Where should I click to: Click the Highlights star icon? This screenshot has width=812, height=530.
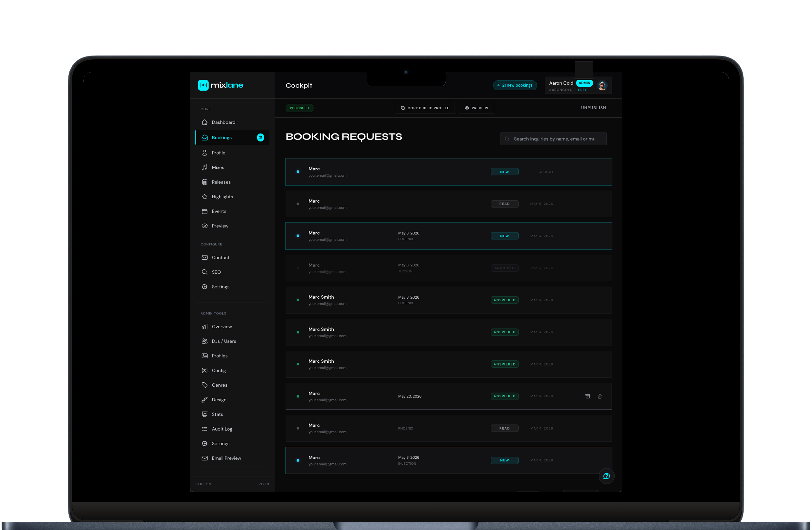click(x=205, y=197)
